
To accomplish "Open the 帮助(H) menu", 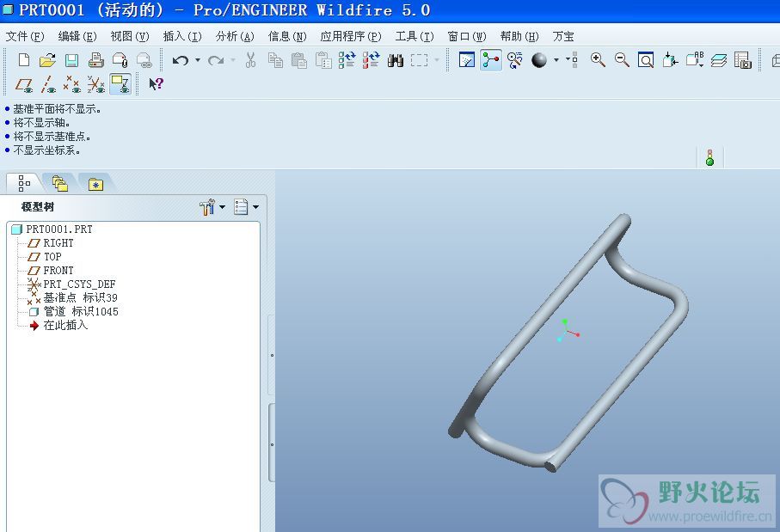I will pyautogui.click(x=519, y=36).
